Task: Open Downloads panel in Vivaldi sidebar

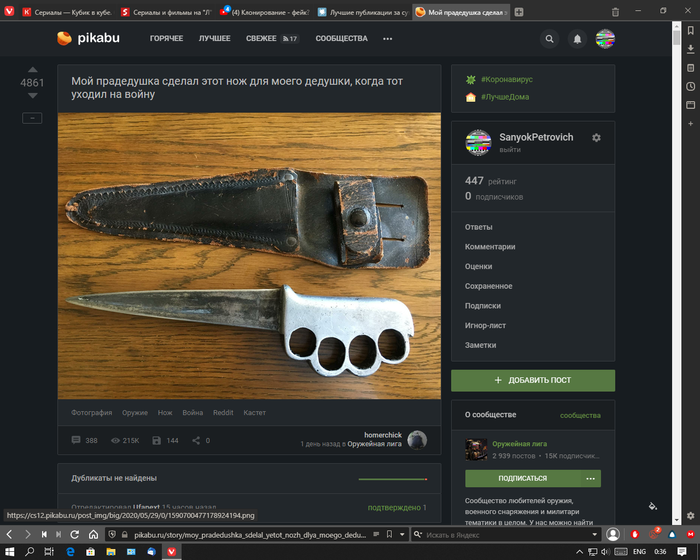Action: (690, 49)
